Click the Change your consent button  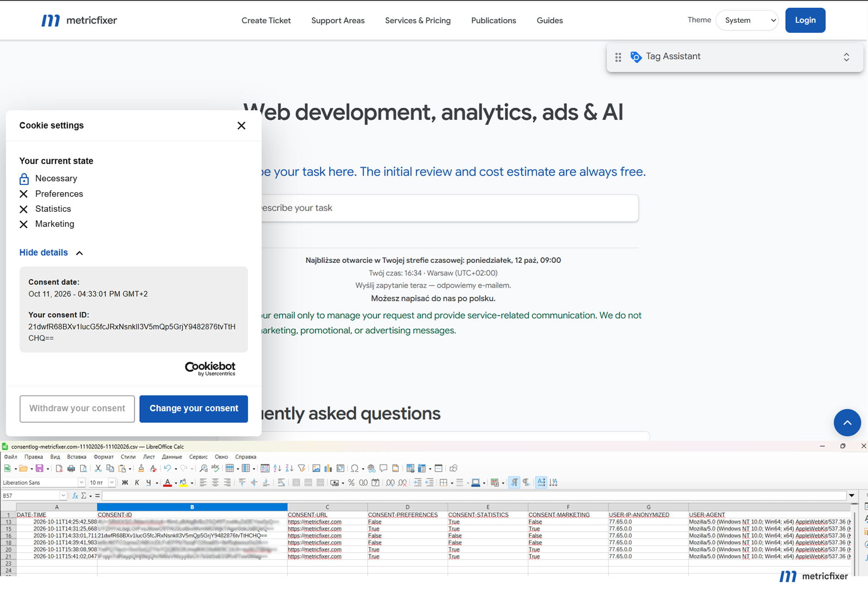coord(194,409)
